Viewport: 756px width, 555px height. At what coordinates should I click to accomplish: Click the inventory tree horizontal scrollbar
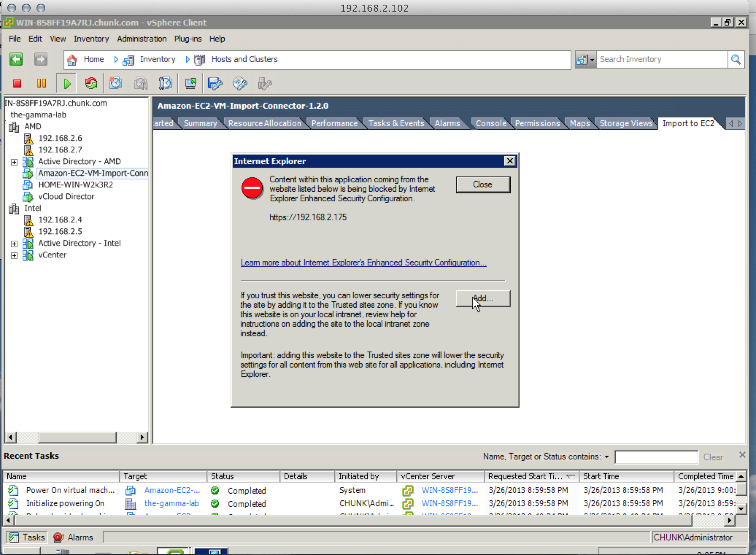coord(77,437)
